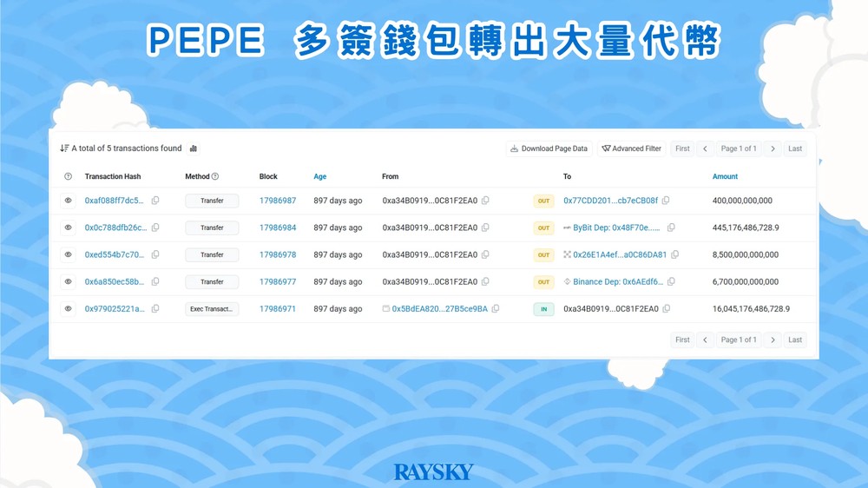Open ByBit Dep: 0x48F70e address
The image size is (868, 488).
(616, 228)
